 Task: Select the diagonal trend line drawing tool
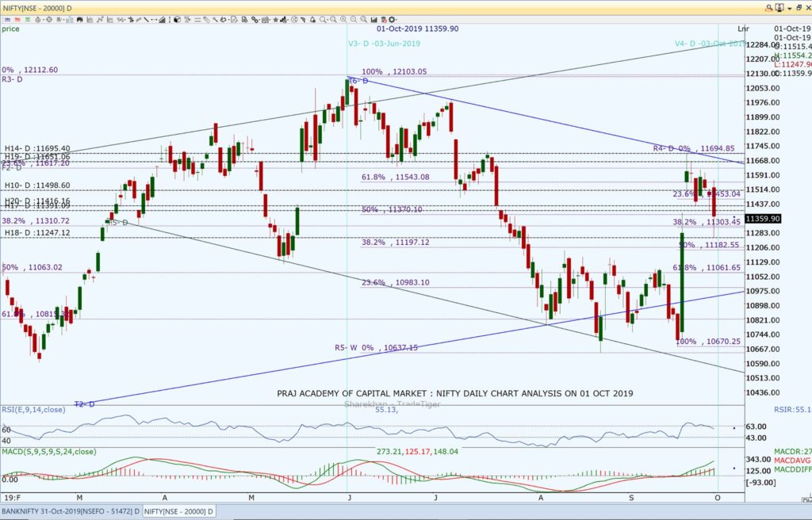(146, 20)
